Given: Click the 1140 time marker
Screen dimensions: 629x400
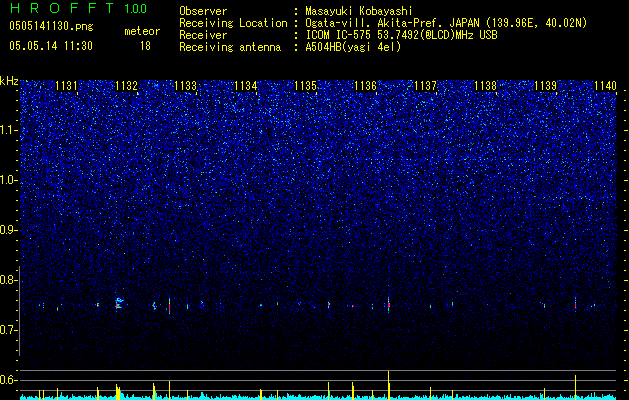Looking at the screenshot, I should pyautogui.click(x=605, y=86).
